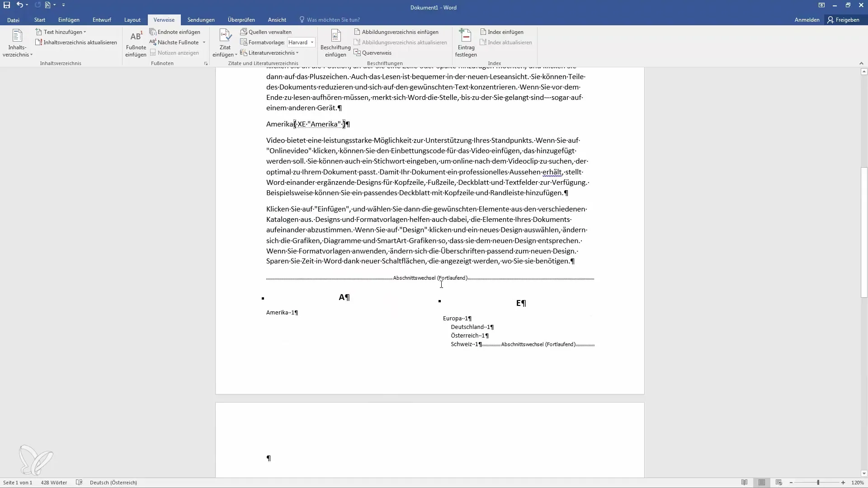Click the Freigeben share button
The width and height of the screenshot is (868, 488).
[844, 20]
